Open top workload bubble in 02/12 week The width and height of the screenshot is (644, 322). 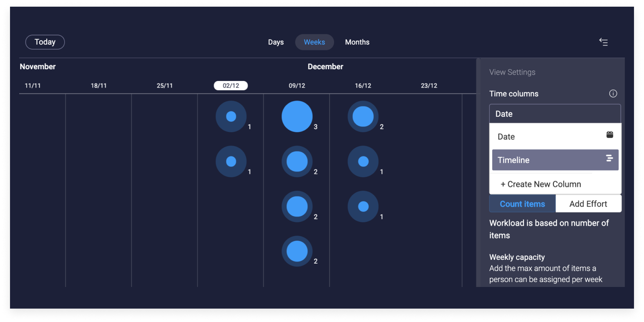click(231, 116)
